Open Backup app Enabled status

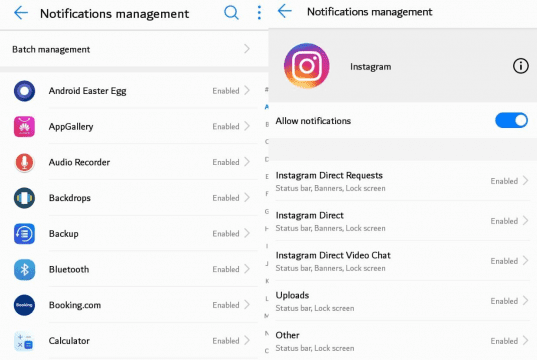pos(226,234)
